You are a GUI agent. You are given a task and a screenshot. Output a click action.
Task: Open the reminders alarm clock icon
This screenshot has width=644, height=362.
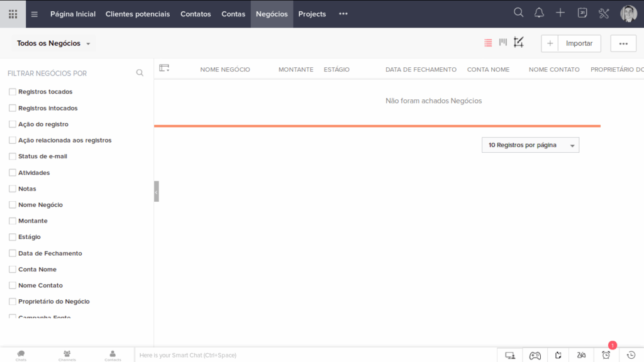coord(606,355)
